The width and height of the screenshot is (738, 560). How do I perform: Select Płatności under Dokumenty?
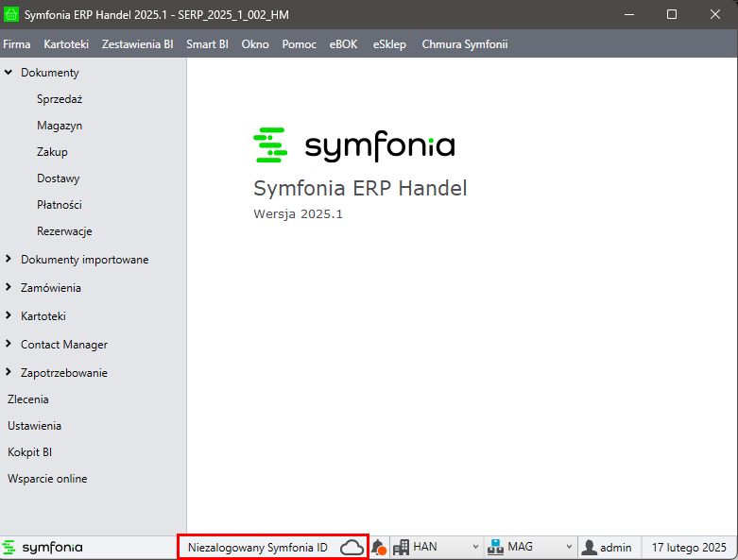[60, 205]
